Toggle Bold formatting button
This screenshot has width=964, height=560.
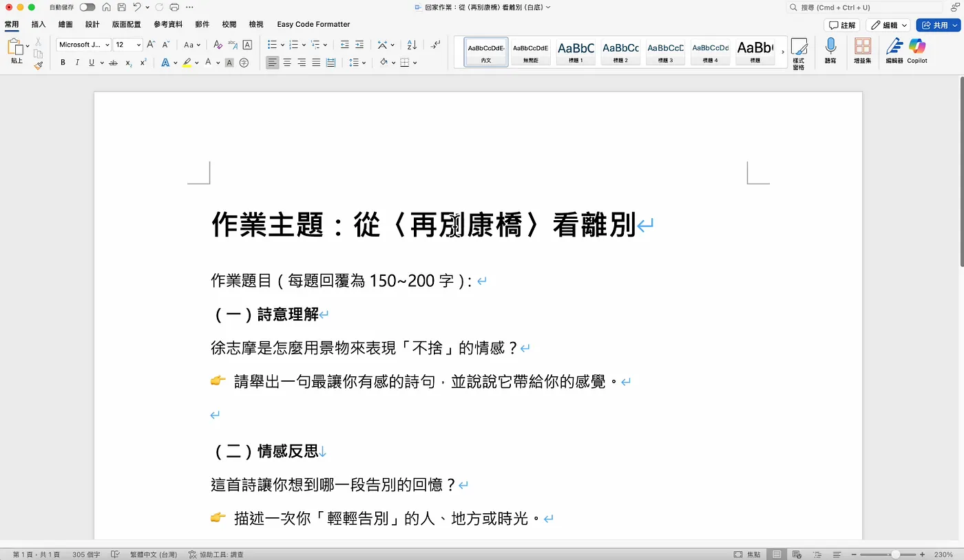63,63
